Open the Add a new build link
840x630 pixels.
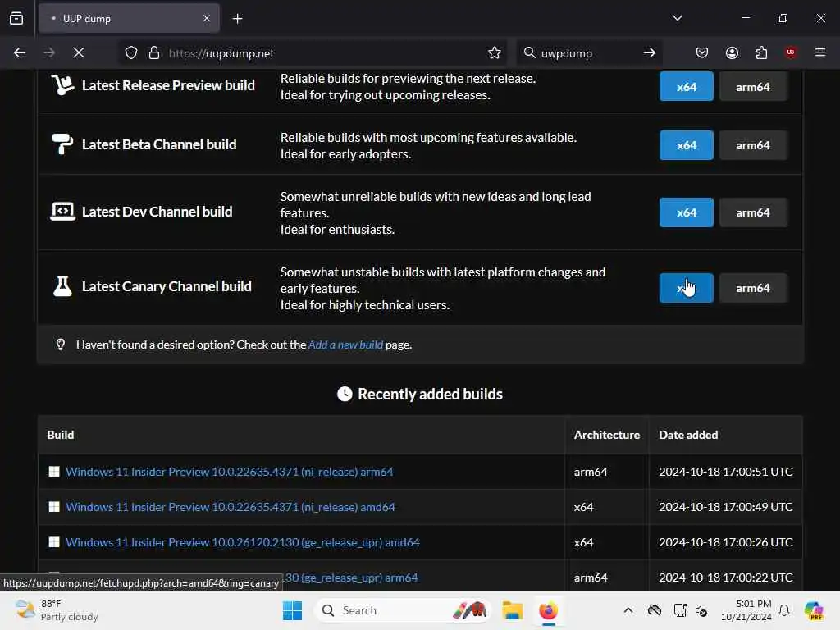[345, 345]
